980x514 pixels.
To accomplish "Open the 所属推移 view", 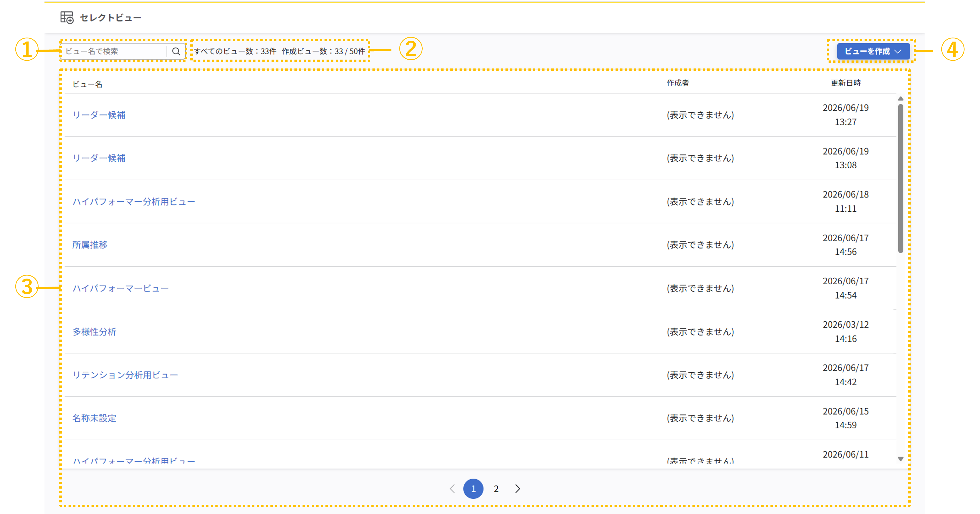I will tap(90, 245).
